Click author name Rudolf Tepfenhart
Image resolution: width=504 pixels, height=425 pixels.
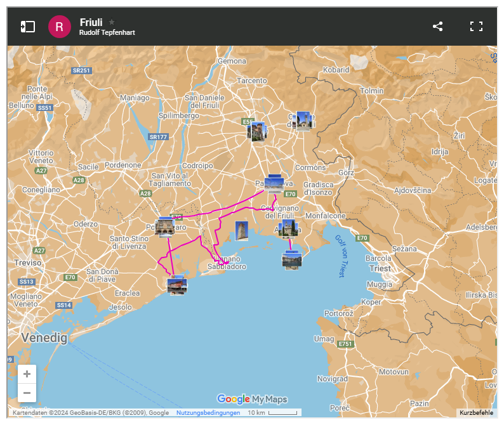[x=107, y=32]
